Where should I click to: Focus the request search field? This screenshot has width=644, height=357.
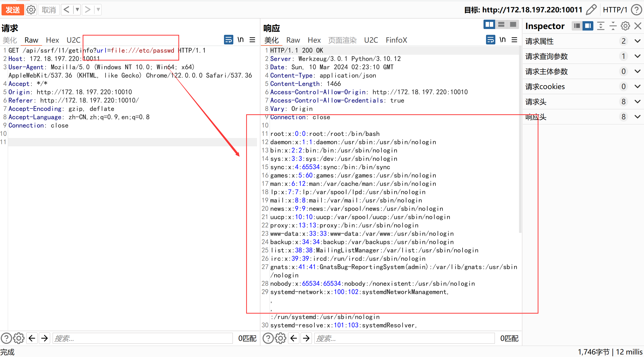[x=143, y=338]
